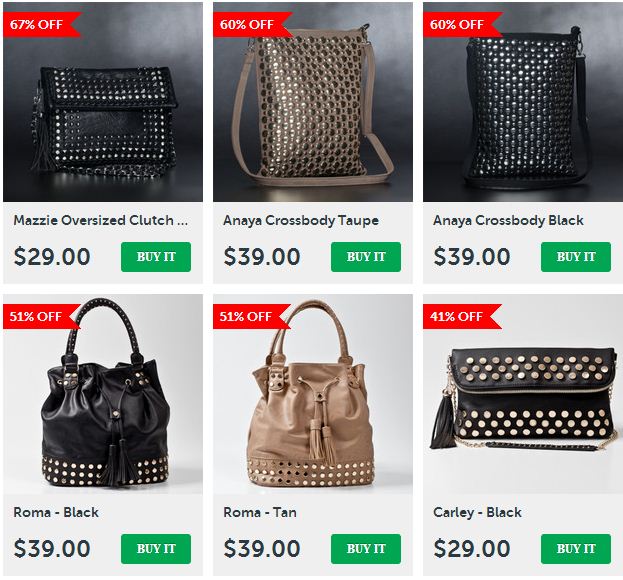Open Mazzie Oversized Clutch product image
The height and width of the screenshot is (580, 623).
[x=103, y=102]
